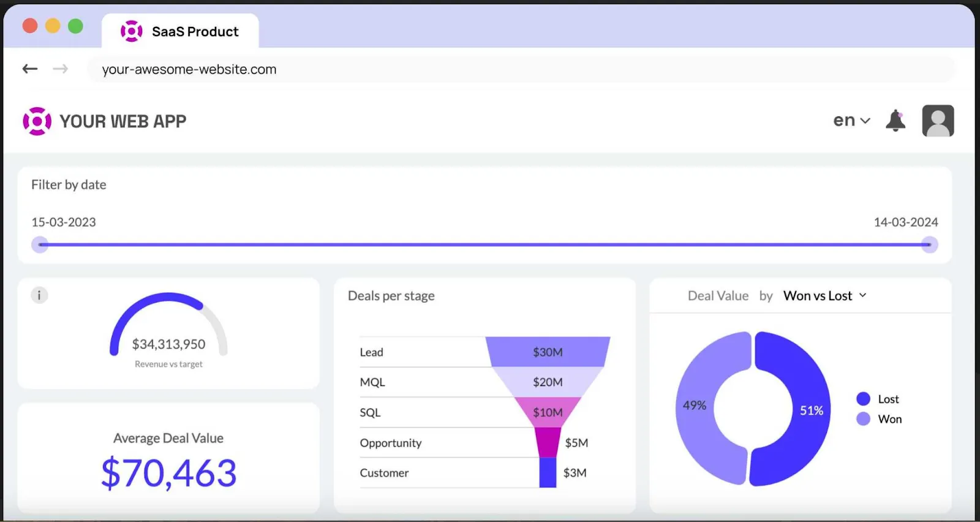Screen dimensions: 980x522
Task: Toggle the Lost legend item
Action: point(878,399)
